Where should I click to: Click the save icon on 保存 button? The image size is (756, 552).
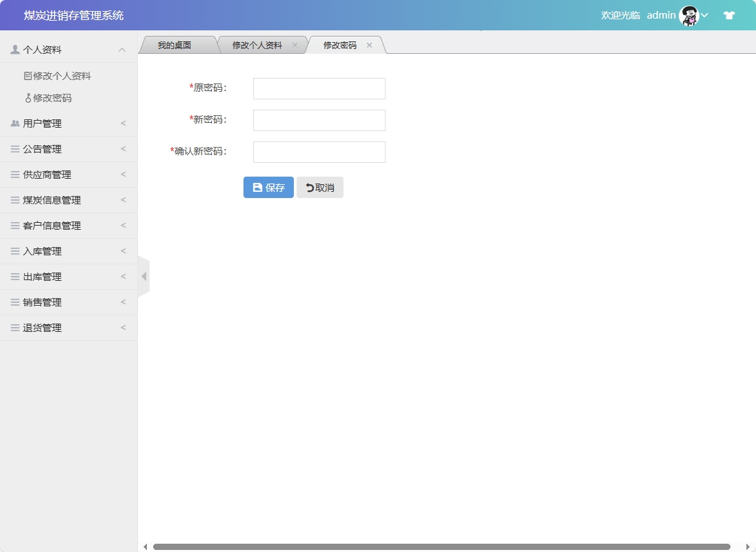click(258, 187)
